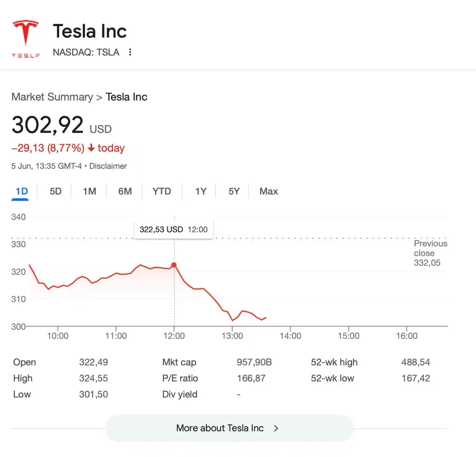This screenshot has width=476, height=457.
Task: Select the red data point marker on chart
Action: coord(174,265)
